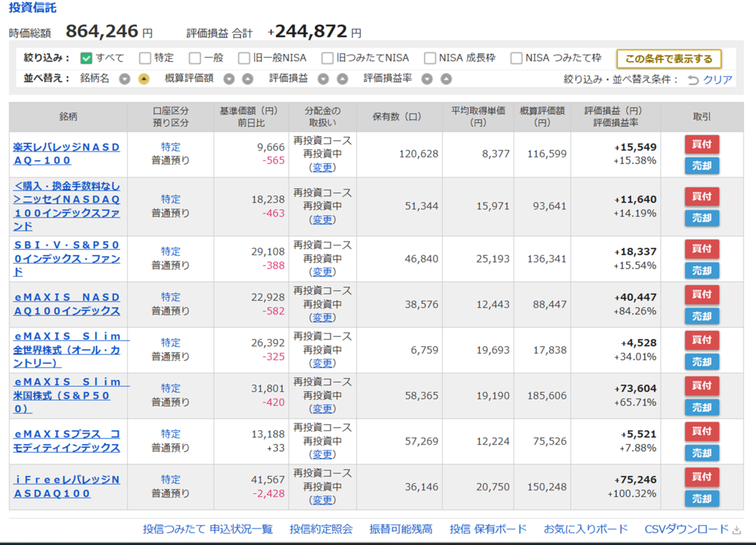Open eMAXISプラス コモディティインデックス link
Viewport: 756px width, 545px height.
[x=67, y=441]
